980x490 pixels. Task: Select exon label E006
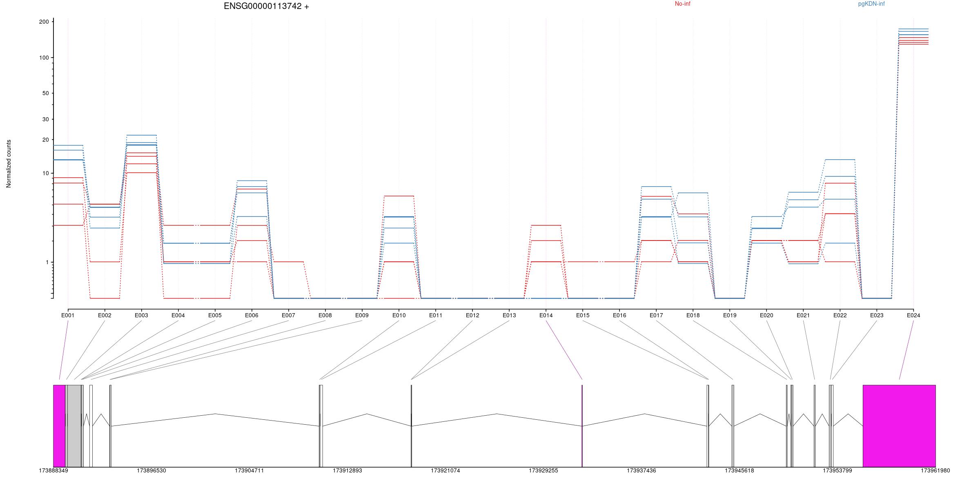252,315
